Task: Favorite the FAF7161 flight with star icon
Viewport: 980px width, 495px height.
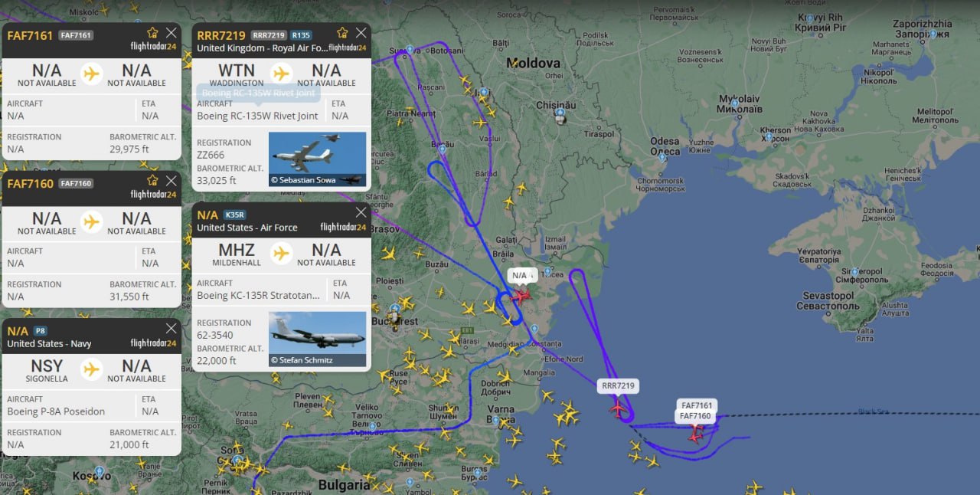Action: coord(152,32)
